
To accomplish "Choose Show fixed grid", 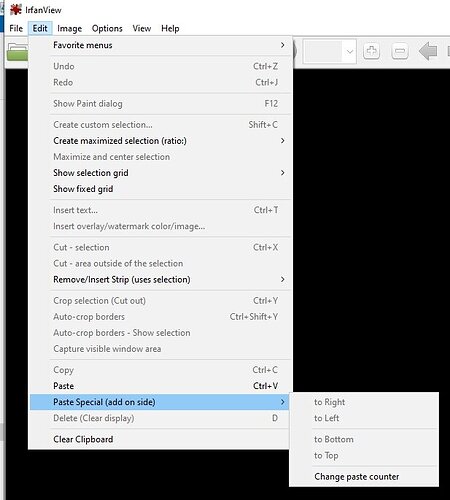I will click(x=161, y=189).
